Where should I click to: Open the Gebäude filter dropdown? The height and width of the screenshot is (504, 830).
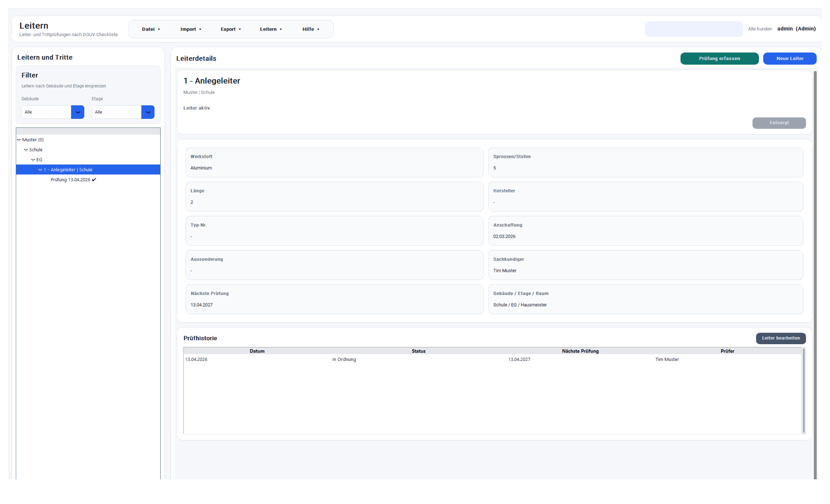[78, 112]
